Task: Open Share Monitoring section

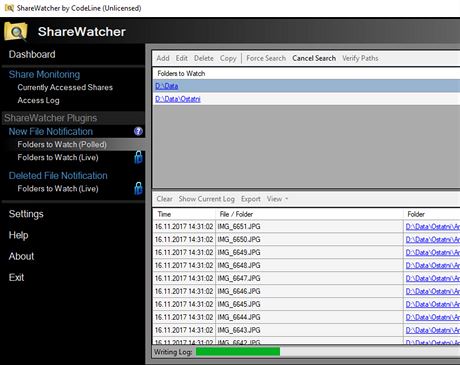Action: tap(44, 74)
